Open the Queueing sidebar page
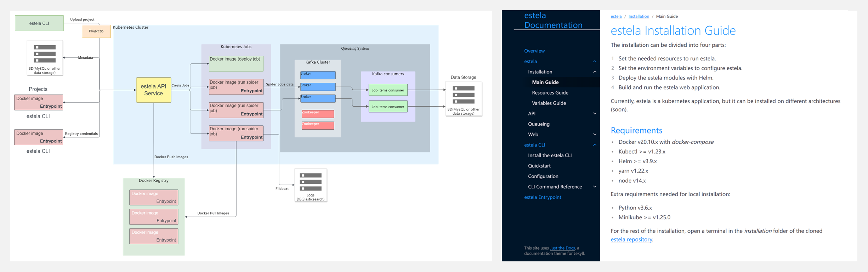868x272 pixels. (x=539, y=124)
